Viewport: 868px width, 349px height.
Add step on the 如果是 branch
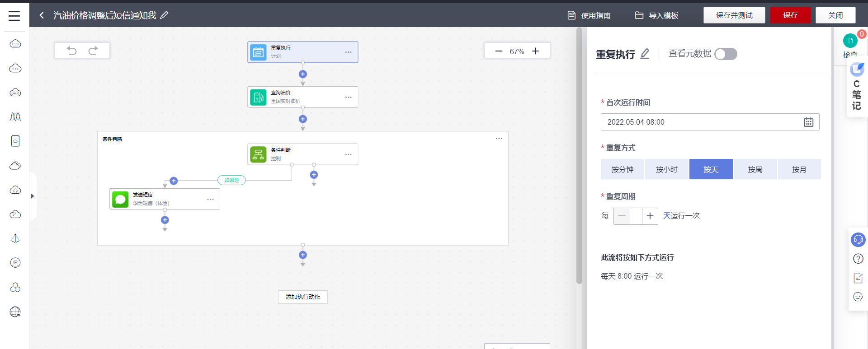[x=174, y=181]
